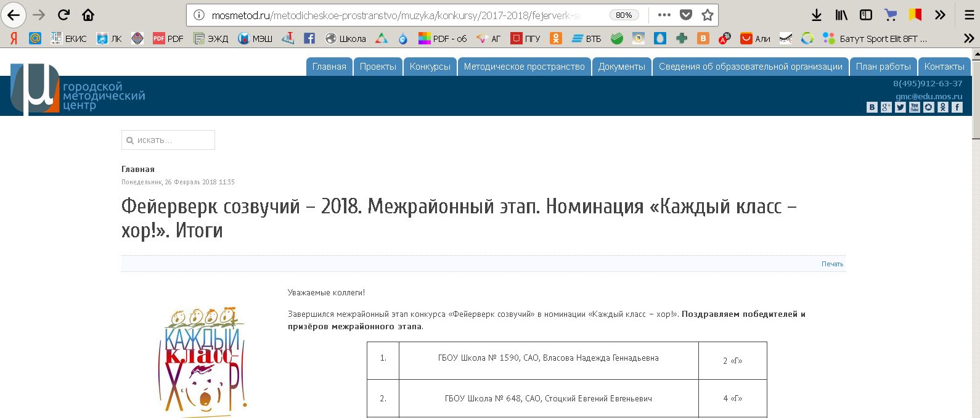Reload the page with the refresh button
Screen dimensions: 980x418
coord(63,15)
